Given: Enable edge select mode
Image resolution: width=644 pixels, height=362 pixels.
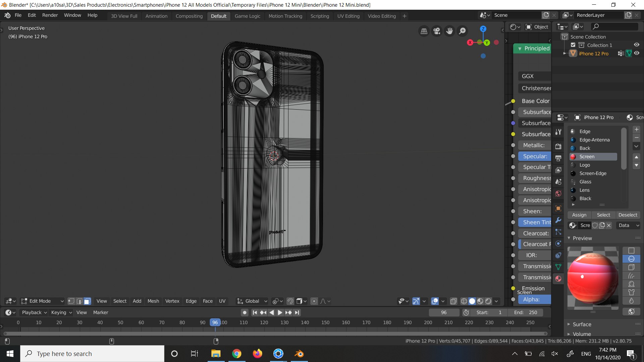Looking at the screenshot, I should click(79, 301).
